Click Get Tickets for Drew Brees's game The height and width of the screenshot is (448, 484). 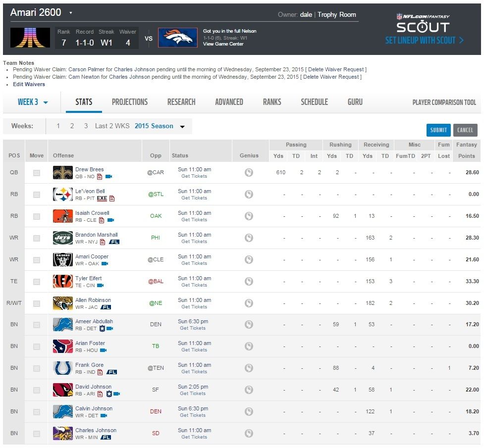coord(194,176)
